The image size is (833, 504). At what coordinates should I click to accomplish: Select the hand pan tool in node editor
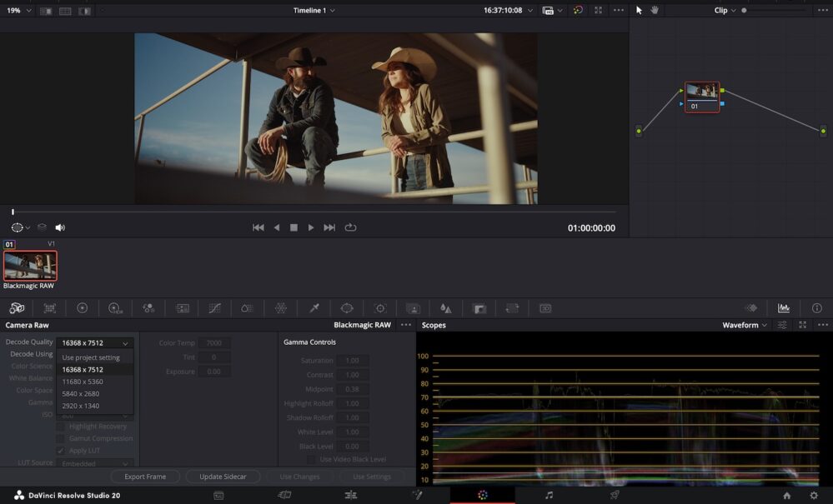click(x=655, y=10)
